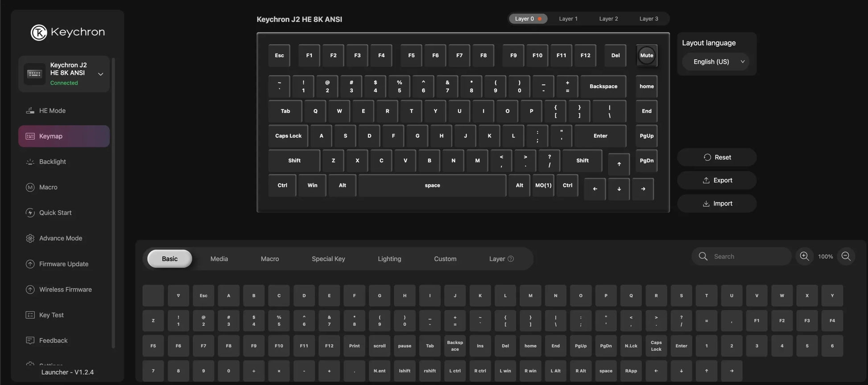Image resolution: width=868 pixels, height=385 pixels.
Task: Select the Tab key on keyboard layout
Action: click(285, 111)
